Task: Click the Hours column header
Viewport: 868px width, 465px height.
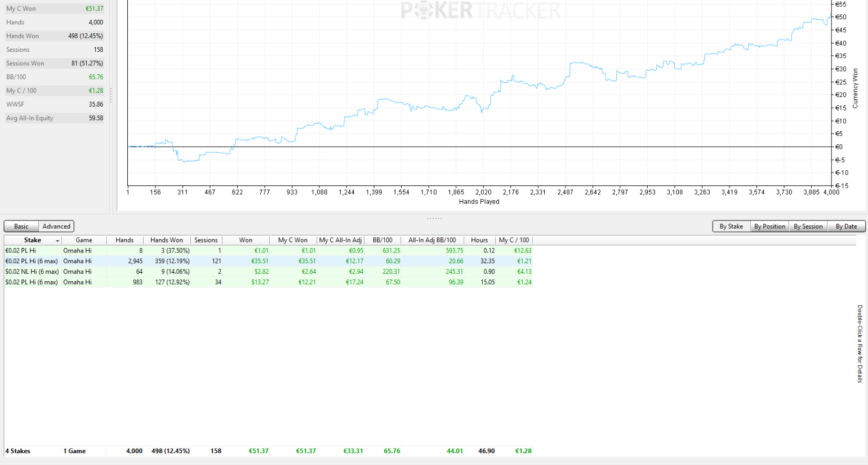Action: (480, 240)
